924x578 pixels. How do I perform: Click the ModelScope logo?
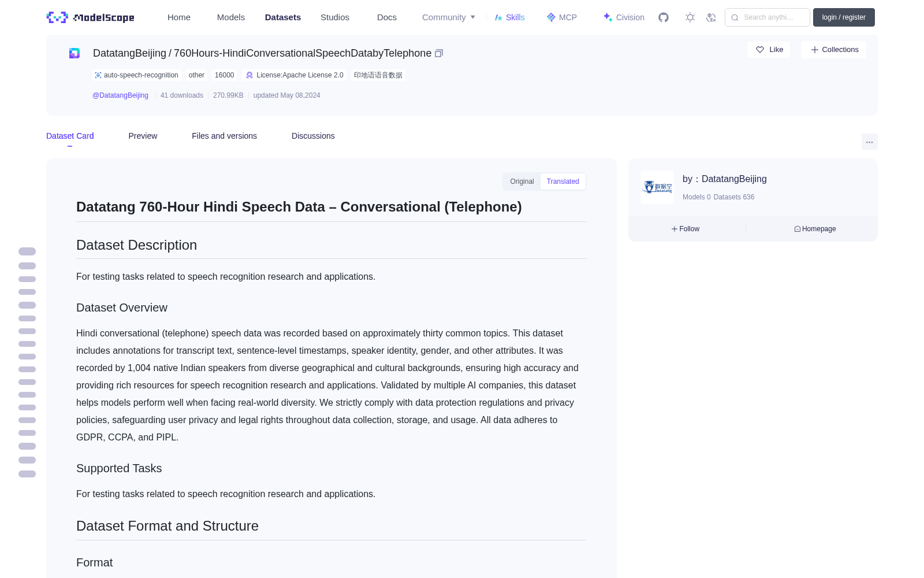tap(91, 17)
